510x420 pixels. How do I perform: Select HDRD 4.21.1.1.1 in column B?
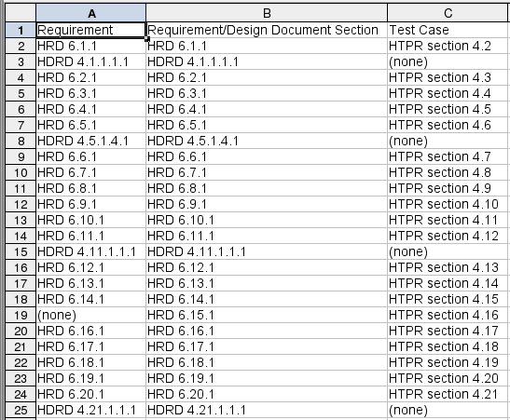tap(267, 411)
